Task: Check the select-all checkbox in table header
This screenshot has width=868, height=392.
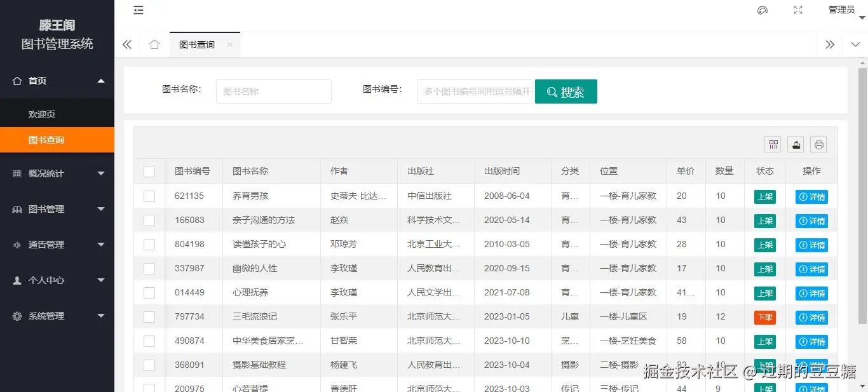Action: (x=149, y=171)
